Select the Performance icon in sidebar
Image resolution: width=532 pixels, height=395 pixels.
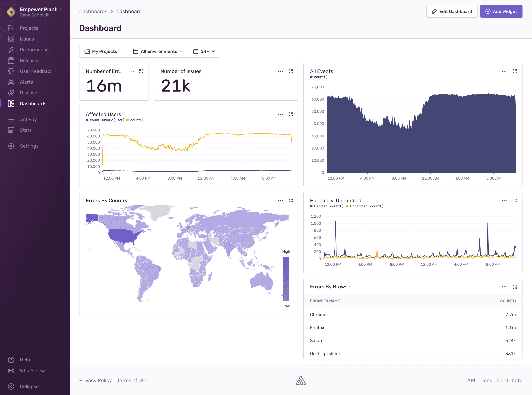(x=11, y=50)
